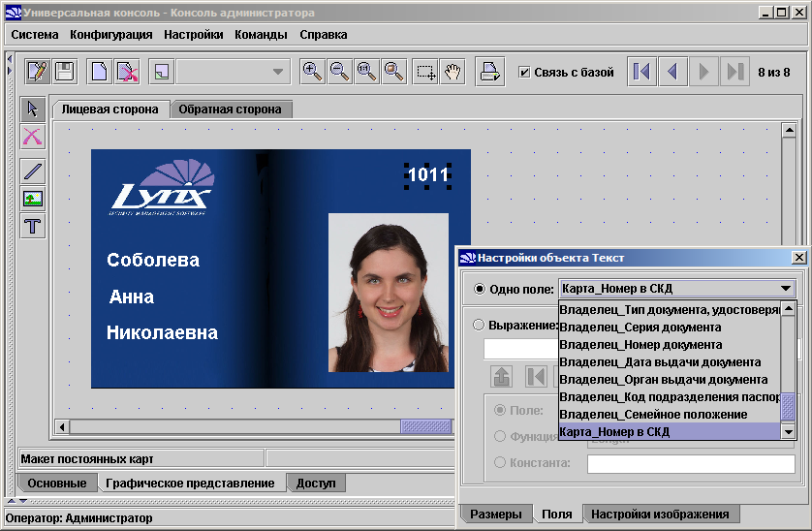812x531 pixels.
Task: Click the up arrow button in expression panel
Action: (501, 376)
